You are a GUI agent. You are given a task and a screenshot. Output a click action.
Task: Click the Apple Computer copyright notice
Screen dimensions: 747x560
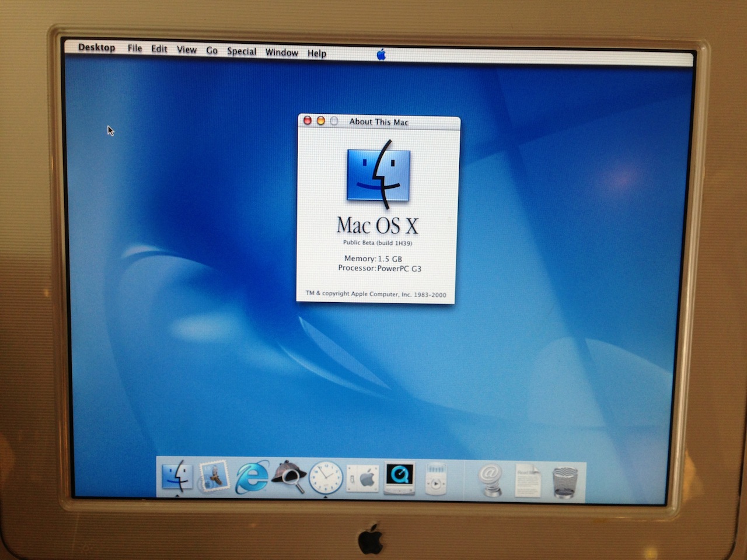tap(376, 294)
